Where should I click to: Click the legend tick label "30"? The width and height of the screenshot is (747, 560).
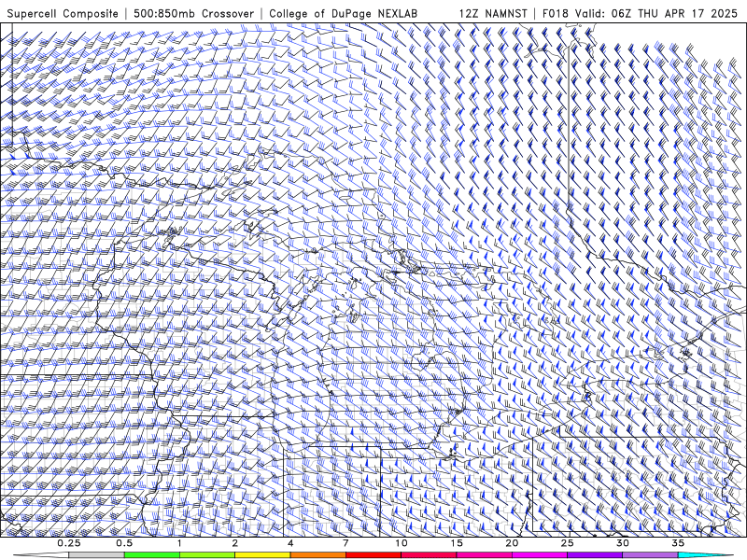click(x=623, y=543)
